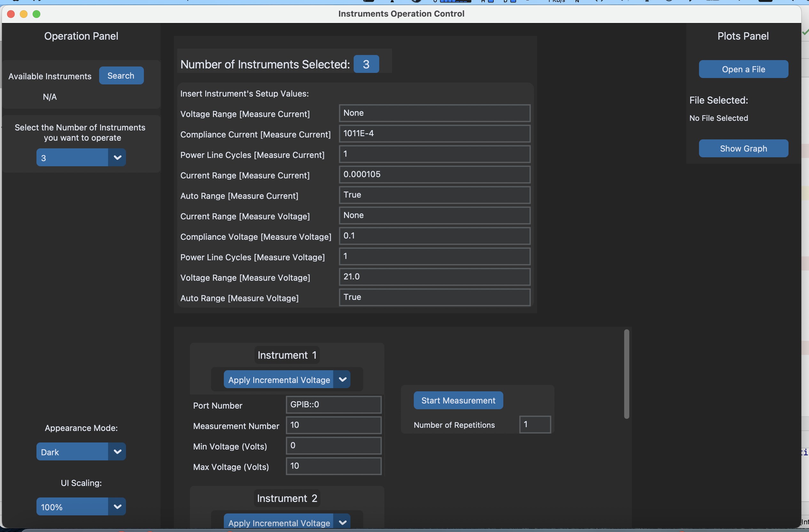Click the Compliance Voltage [Measure Voltage] field
The width and height of the screenshot is (809, 532).
[435, 236]
